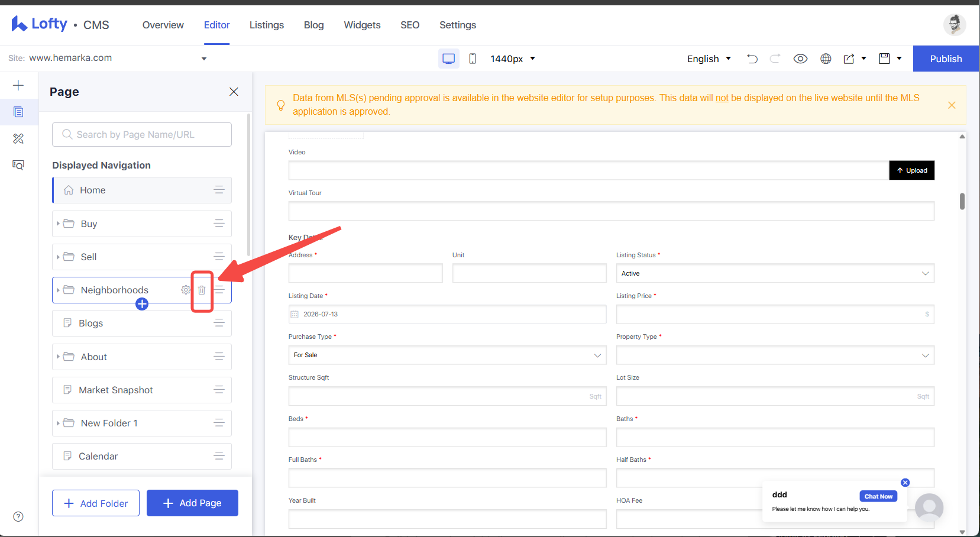Click the share export icon
Screen dimensions: 980x537
coord(849,59)
